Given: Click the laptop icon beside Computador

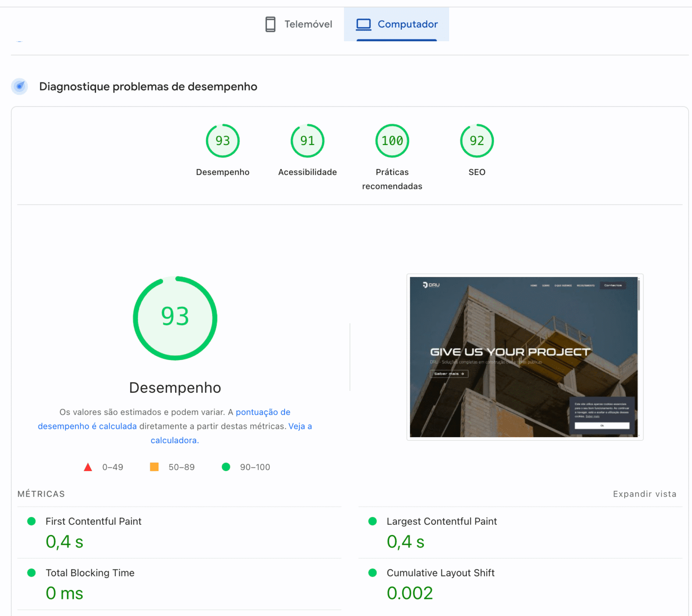Looking at the screenshot, I should [x=363, y=24].
